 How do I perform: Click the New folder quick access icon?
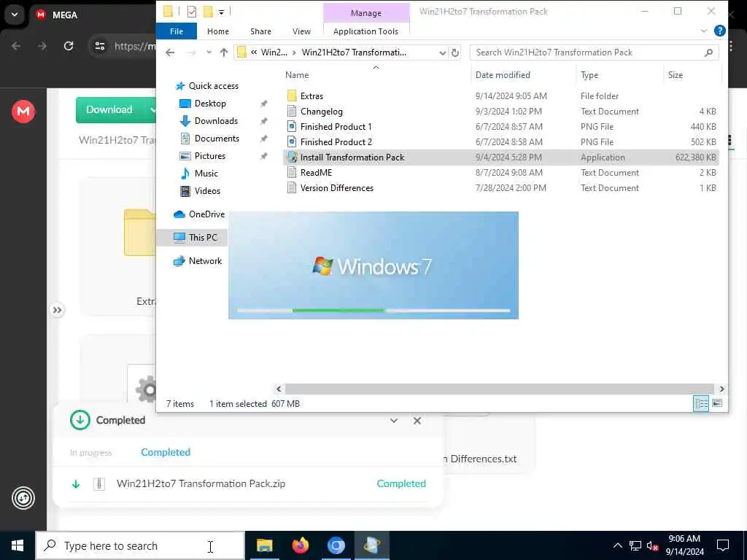tap(208, 12)
